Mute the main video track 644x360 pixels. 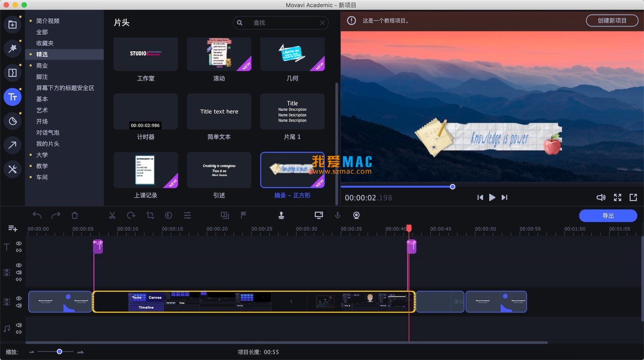19,306
